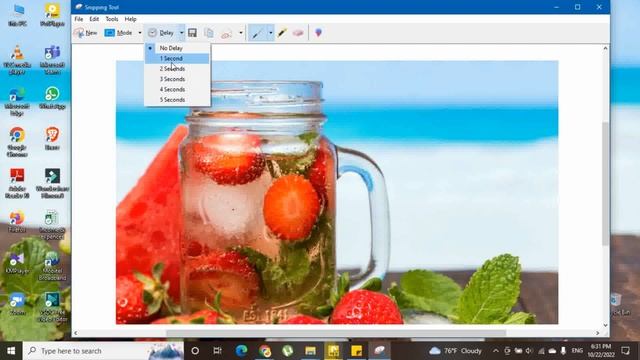Open Microsoft Edge from taskbar
640x360 pixels.
(242, 351)
